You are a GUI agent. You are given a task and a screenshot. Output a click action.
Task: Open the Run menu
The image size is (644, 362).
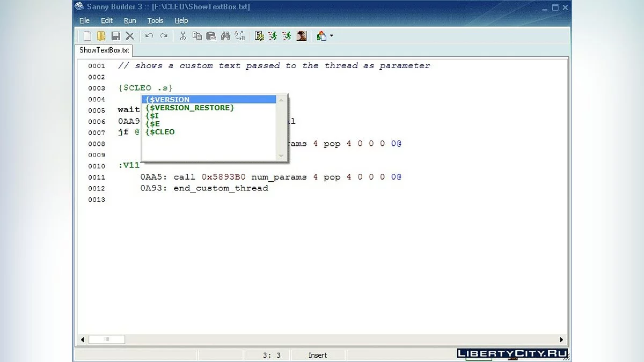point(130,20)
